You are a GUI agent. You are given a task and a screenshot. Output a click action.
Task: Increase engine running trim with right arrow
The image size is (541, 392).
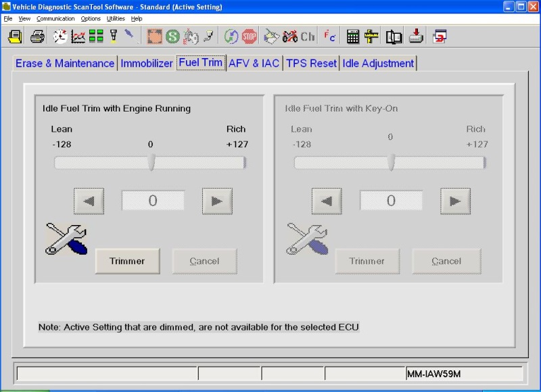click(x=217, y=201)
